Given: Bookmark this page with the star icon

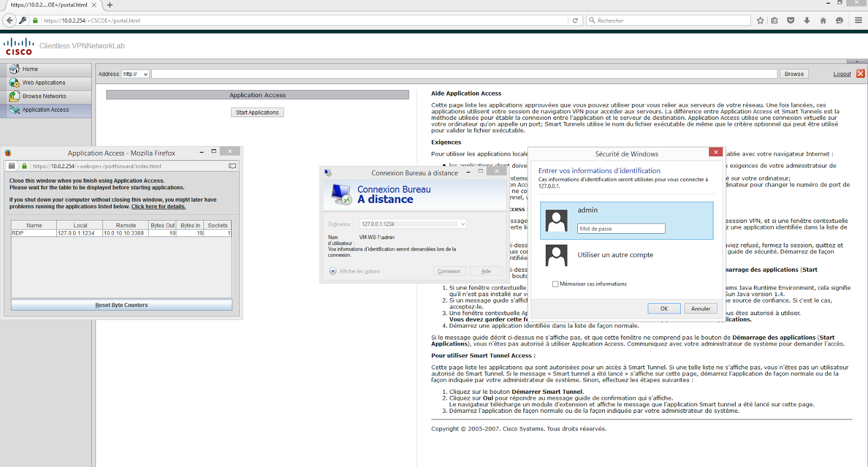Looking at the screenshot, I should [x=760, y=21].
